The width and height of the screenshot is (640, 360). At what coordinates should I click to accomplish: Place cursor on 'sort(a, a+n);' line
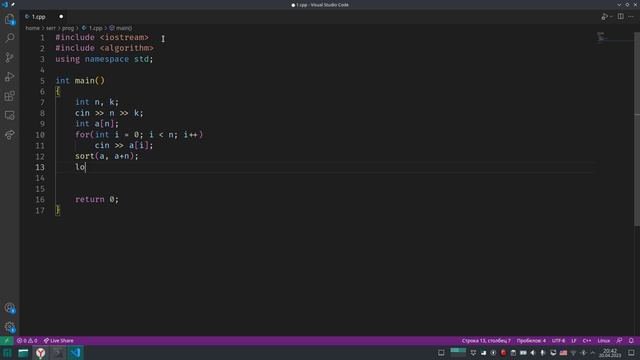107,156
